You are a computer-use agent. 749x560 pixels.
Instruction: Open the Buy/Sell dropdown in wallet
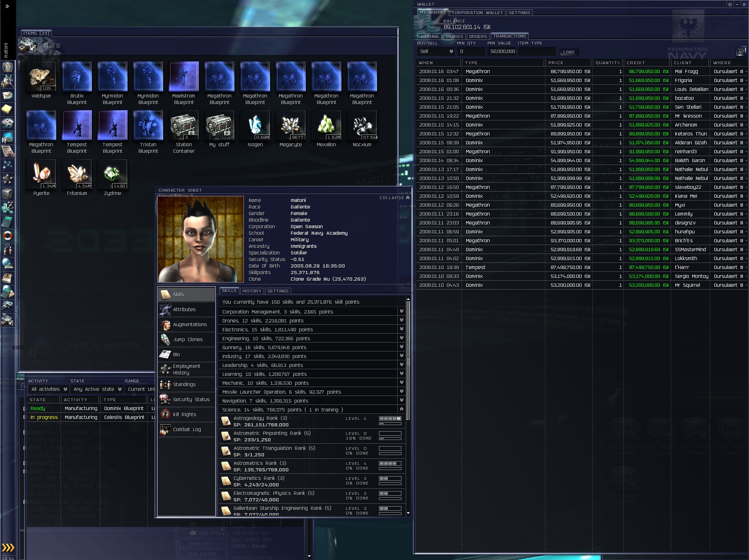(436, 52)
